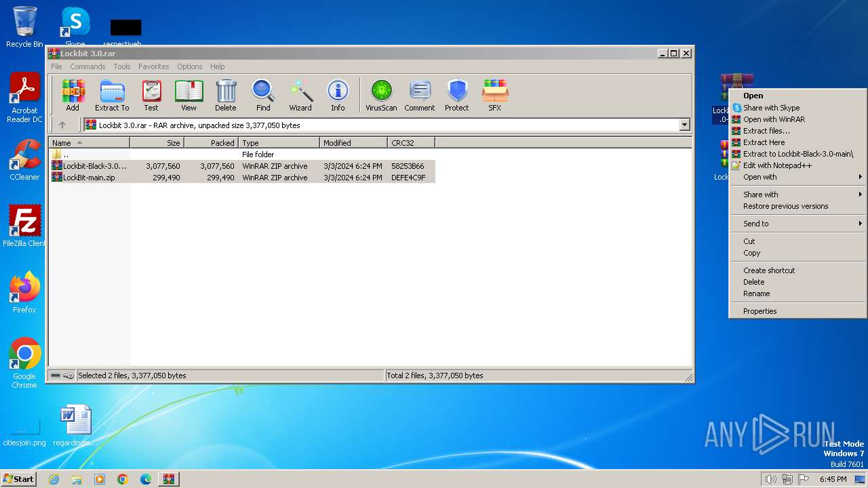Open the Wizard tool

300,95
